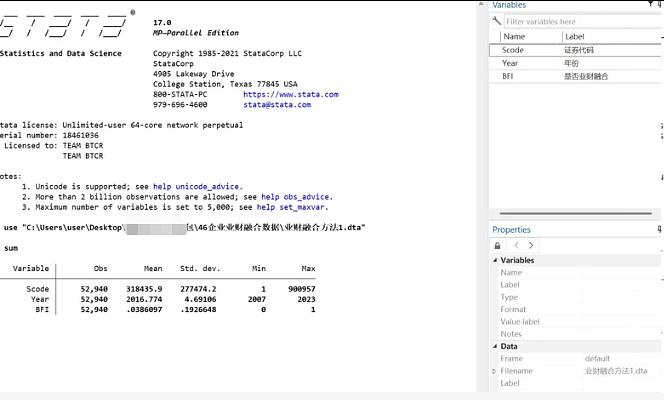Screen dimensions: 664x400
Task: Click the Variables panel filter funnel icon
Action: [x=651, y=4]
